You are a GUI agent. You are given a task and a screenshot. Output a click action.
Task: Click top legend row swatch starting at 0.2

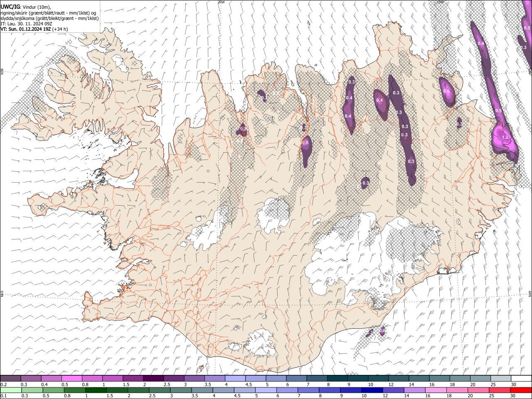tap(10, 378)
